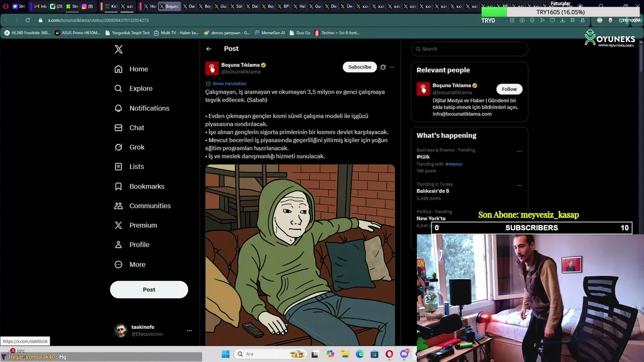
Task: Click Show translation link
Action: click(x=229, y=83)
